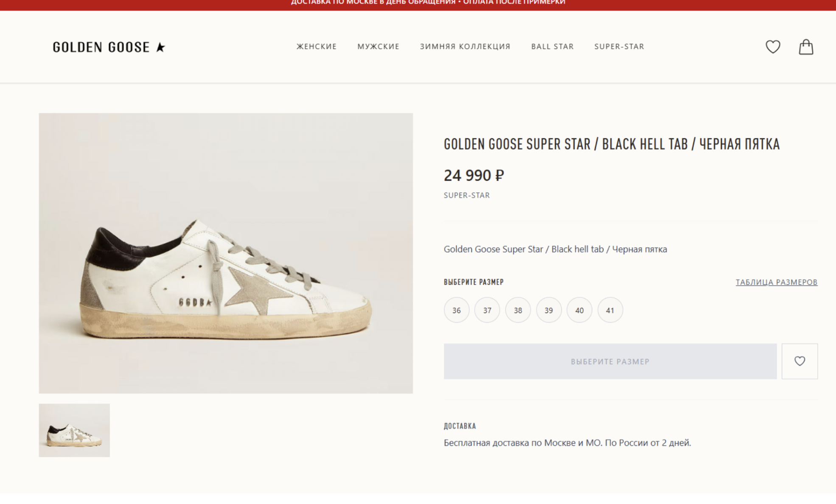Viewport: 836px width, 504px height.
Task: Pick size 39
Action: point(548,310)
